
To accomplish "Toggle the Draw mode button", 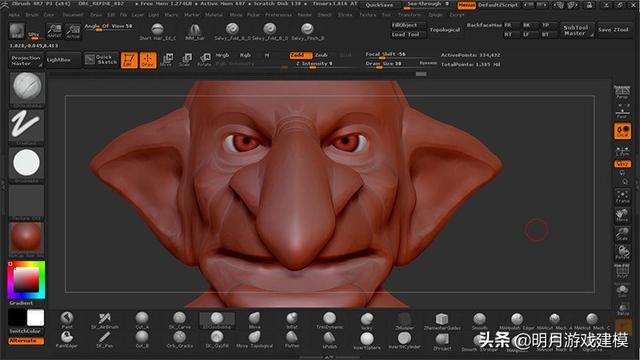I will (x=148, y=60).
